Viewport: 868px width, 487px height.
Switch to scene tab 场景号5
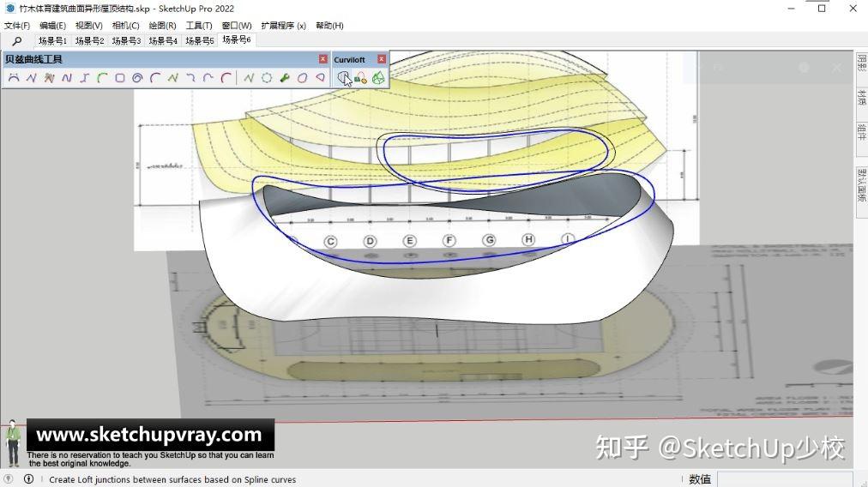(200, 40)
